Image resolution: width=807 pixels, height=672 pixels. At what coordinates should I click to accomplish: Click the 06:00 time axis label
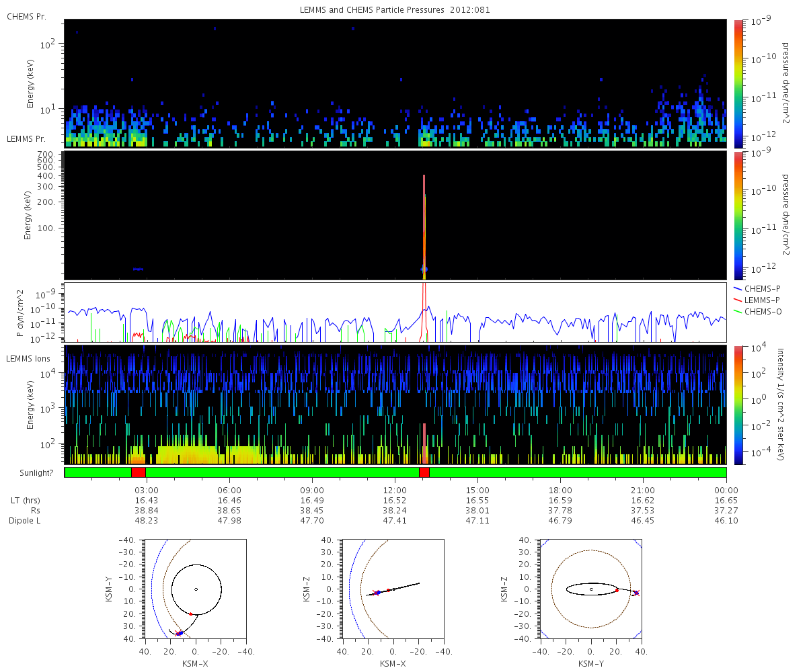(x=230, y=490)
